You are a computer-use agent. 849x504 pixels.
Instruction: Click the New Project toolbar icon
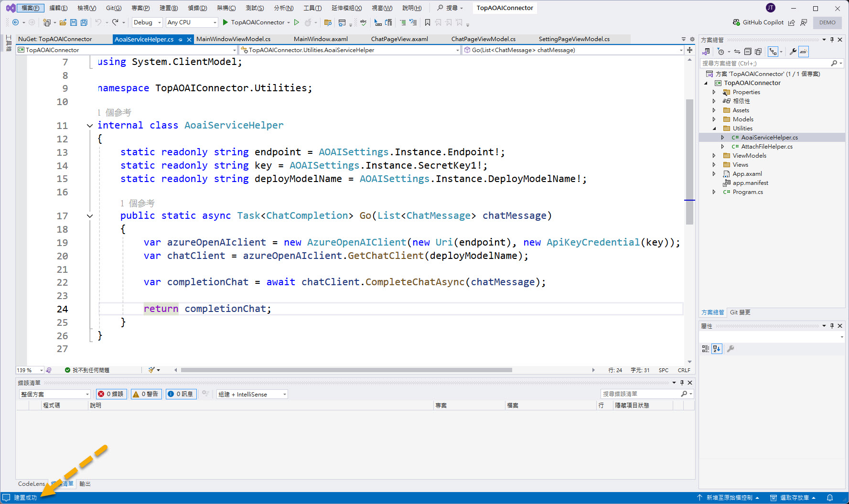(x=47, y=22)
